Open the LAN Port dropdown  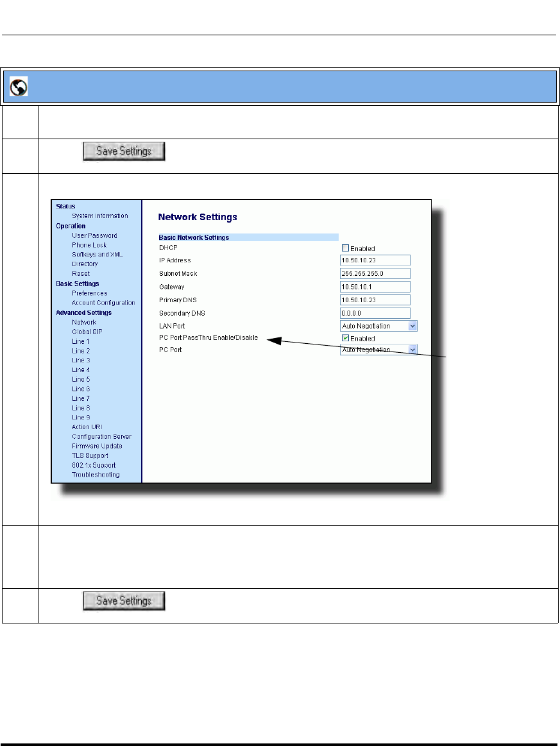pos(378,326)
